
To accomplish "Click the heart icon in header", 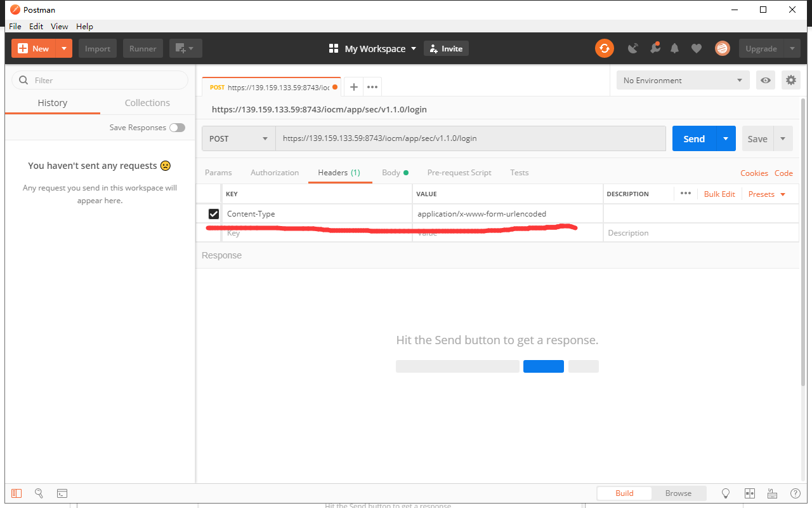I will (x=697, y=48).
